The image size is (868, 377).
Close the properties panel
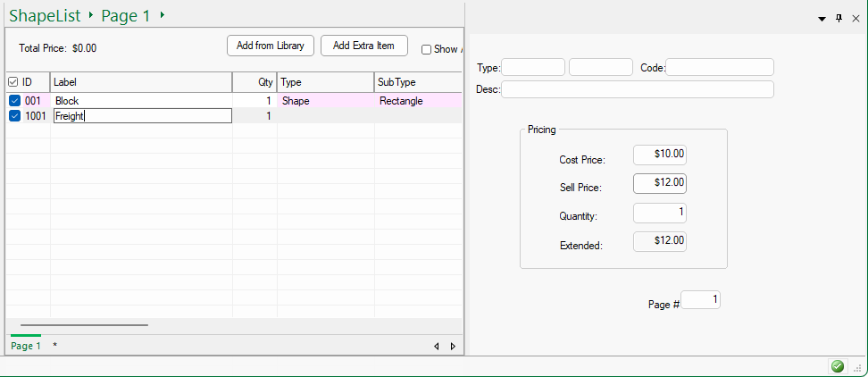pos(855,18)
